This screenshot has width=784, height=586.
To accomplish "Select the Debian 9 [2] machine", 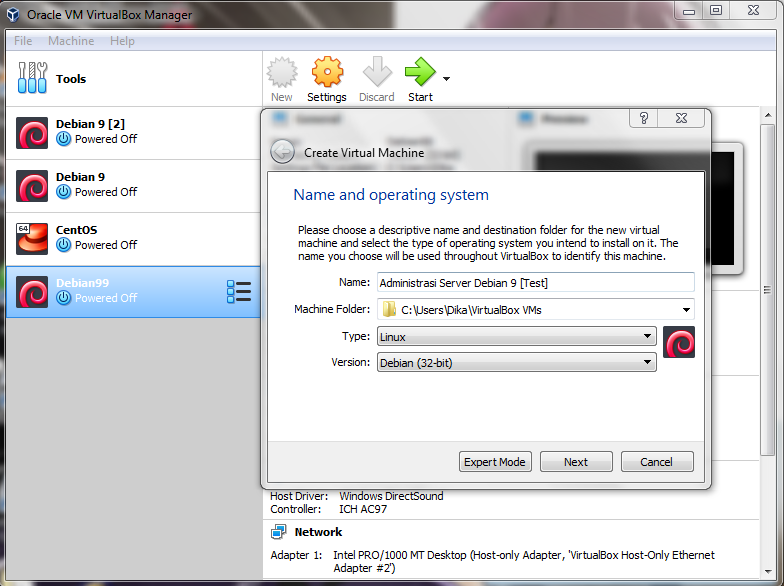I will pos(133,133).
